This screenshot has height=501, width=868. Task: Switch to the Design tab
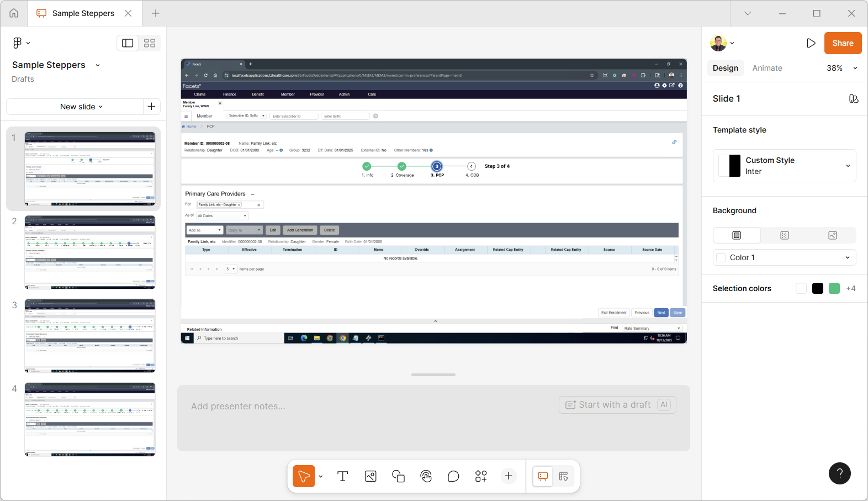(x=726, y=68)
